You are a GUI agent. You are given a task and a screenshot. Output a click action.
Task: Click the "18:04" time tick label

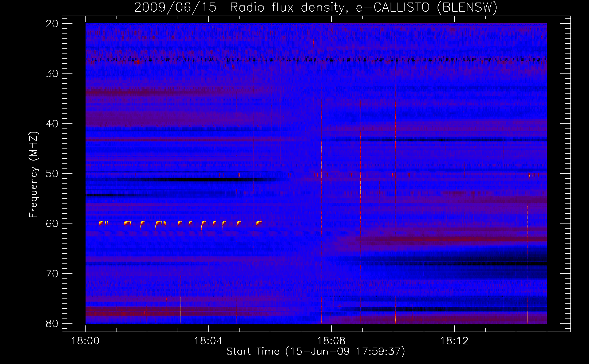point(208,341)
